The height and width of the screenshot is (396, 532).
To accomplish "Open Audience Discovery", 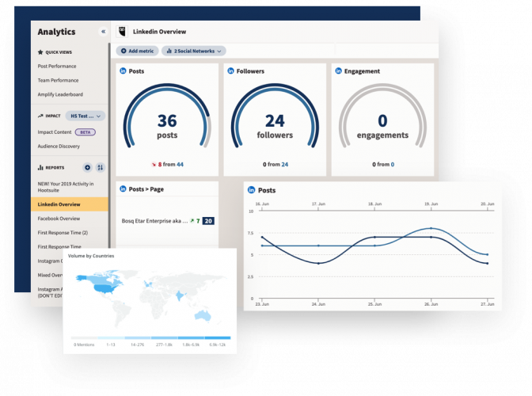I will tap(59, 147).
